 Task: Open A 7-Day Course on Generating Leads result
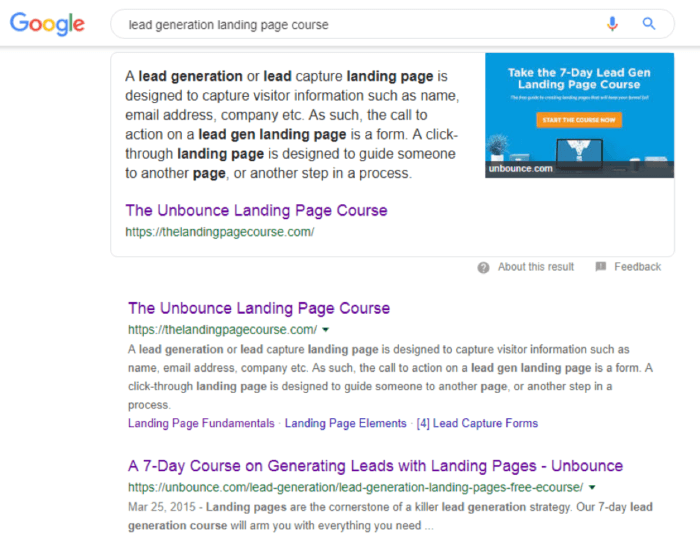coord(375,466)
